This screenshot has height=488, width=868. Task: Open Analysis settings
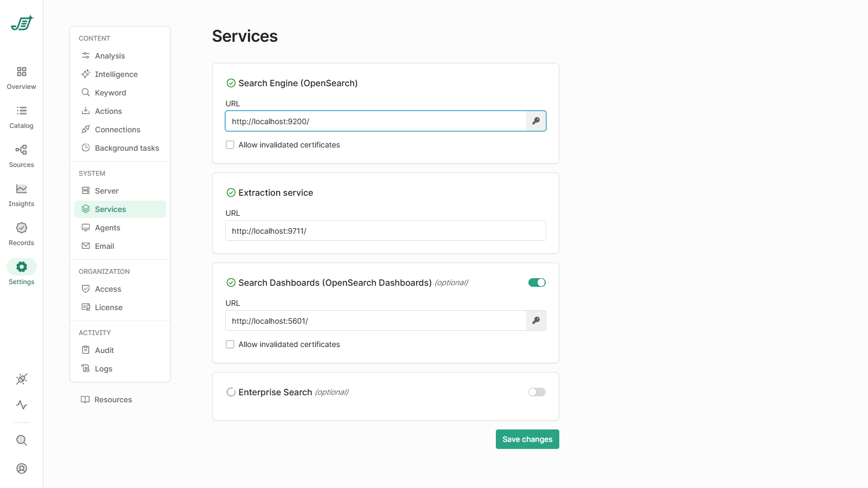click(120, 56)
